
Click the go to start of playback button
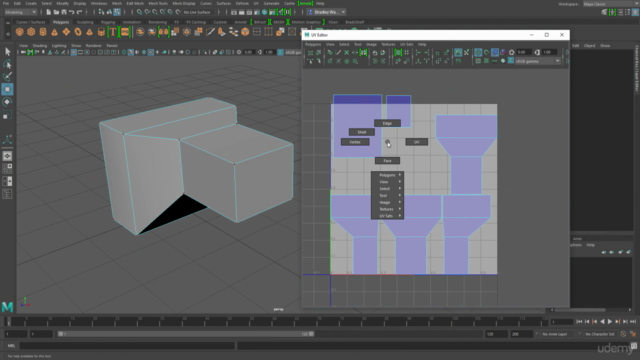coord(579,322)
